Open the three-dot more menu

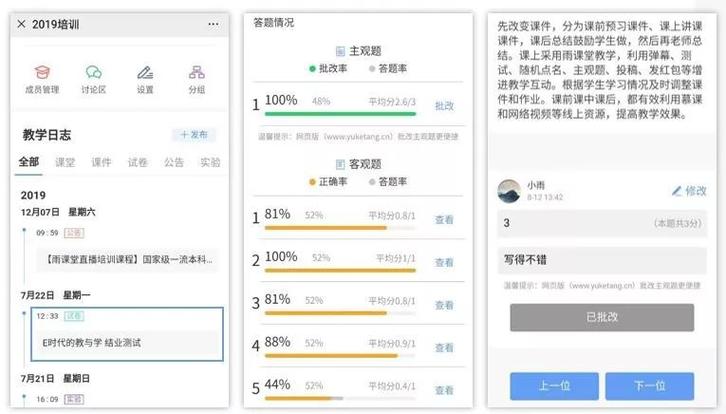(x=213, y=24)
